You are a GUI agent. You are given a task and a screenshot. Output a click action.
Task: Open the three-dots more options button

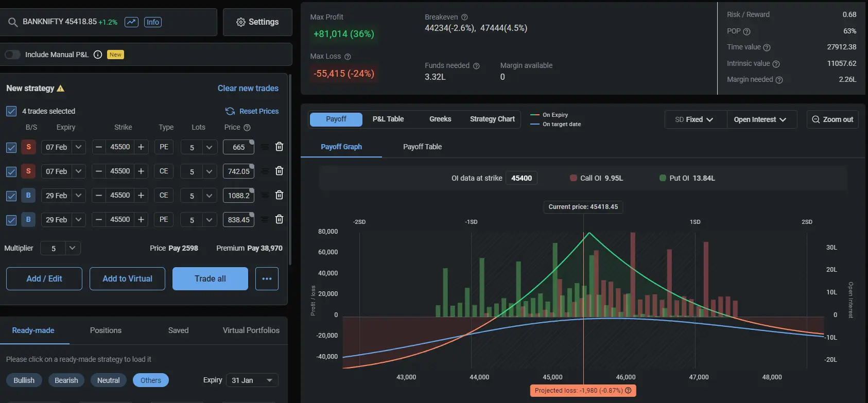tap(267, 278)
